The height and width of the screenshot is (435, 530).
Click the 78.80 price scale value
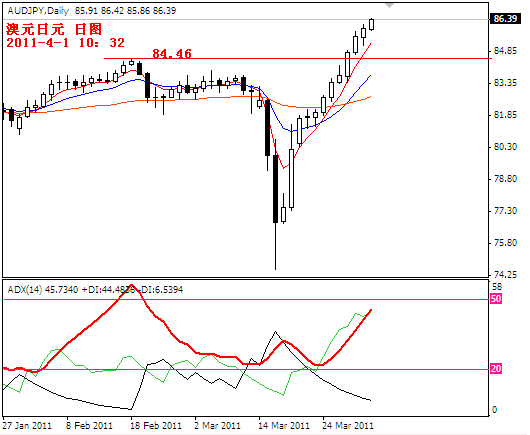505,179
